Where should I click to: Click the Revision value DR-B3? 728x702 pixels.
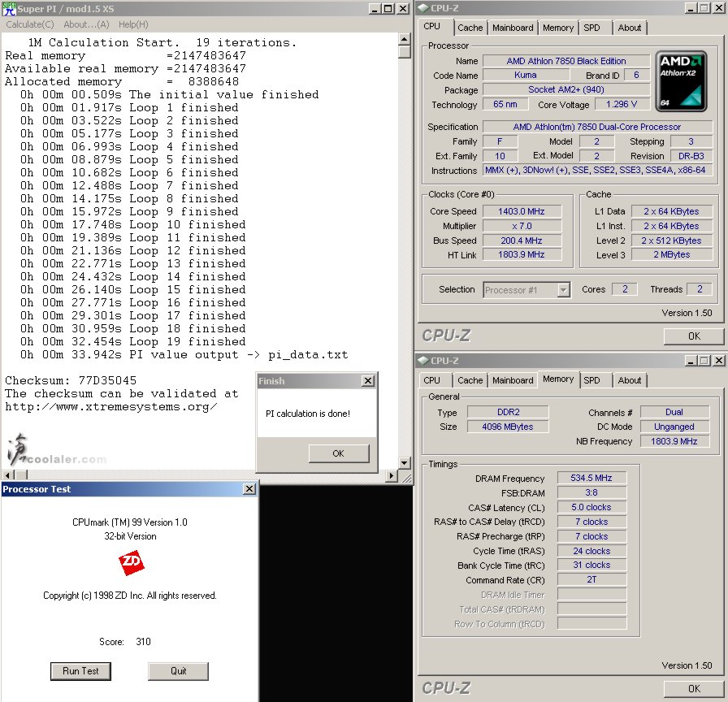point(691,156)
